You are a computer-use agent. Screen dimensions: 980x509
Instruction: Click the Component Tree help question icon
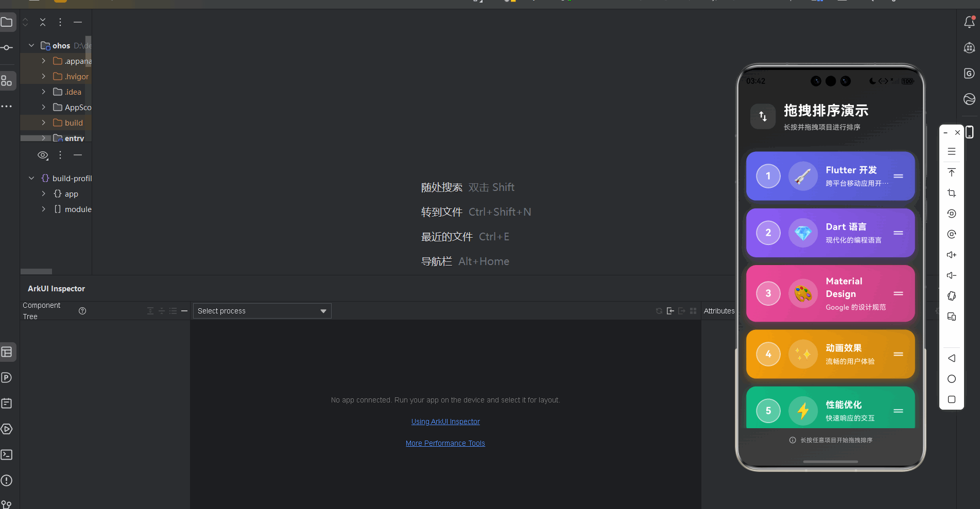[x=82, y=311]
